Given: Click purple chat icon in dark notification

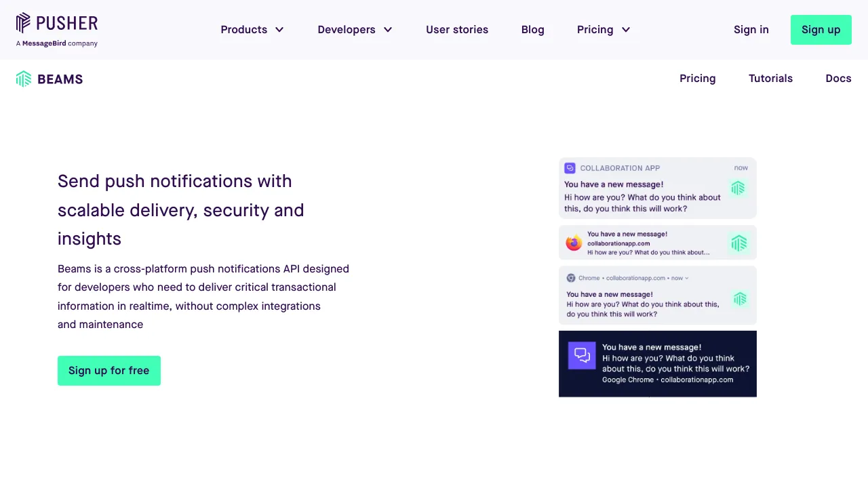Looking at the screenshot, I should [x=582, y=355].
